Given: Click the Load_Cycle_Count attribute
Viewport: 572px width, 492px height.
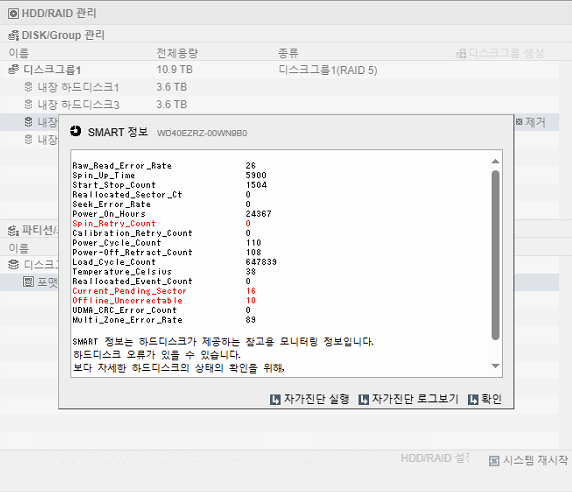Looking at the screenshot, I should [x=114, y=262].
